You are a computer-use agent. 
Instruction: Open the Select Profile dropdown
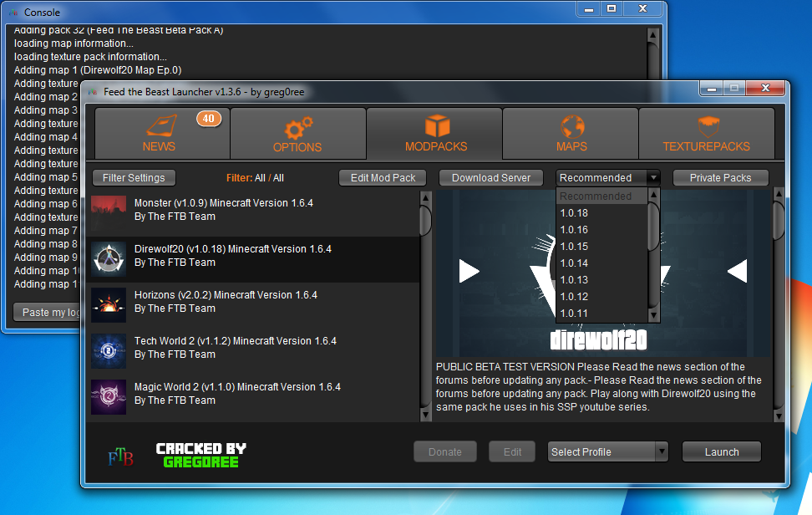tap(607, 451)
